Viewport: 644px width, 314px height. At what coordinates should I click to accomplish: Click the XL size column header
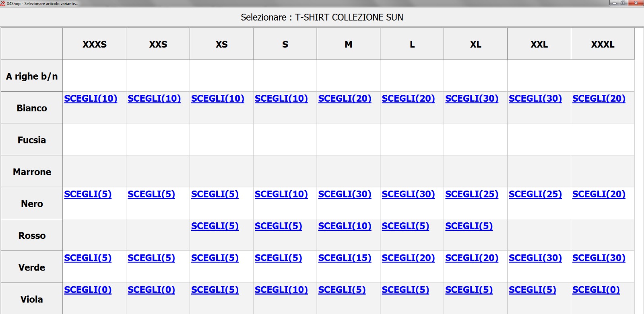475,44
